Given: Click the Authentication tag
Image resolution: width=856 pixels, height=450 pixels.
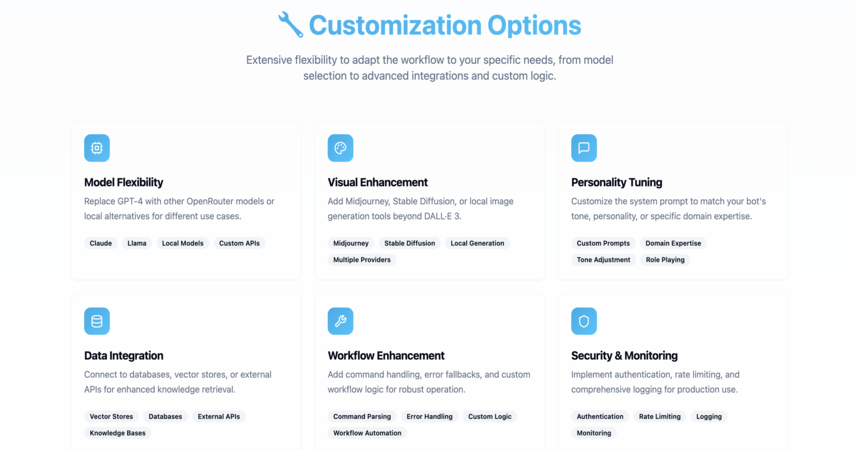Looking at the screenshot, I should (599, 416).
